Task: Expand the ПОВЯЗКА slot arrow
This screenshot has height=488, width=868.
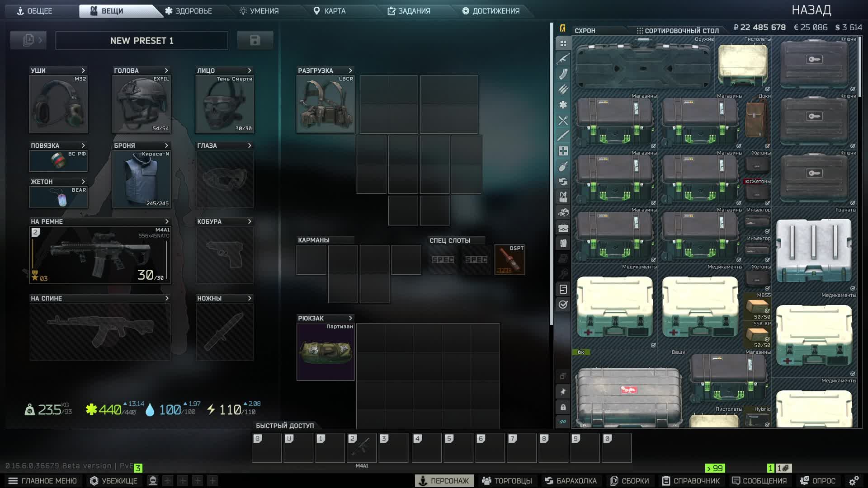Action: pyautogui.click(x=83, y=145)
